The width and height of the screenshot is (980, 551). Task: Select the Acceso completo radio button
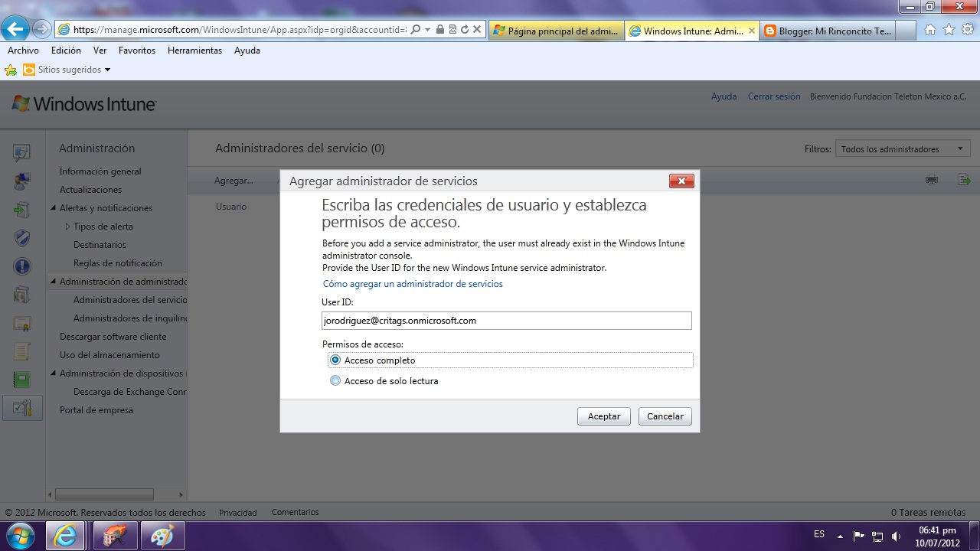[x=335, y=360]
